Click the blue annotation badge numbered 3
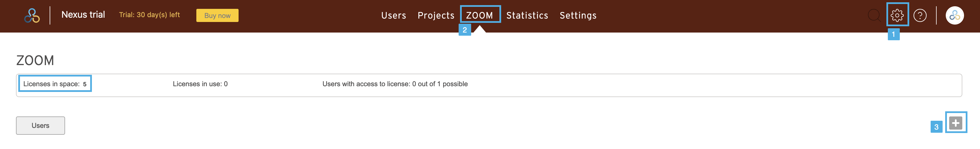The width and height of the screenshot is (980, 149). (936, 127)
